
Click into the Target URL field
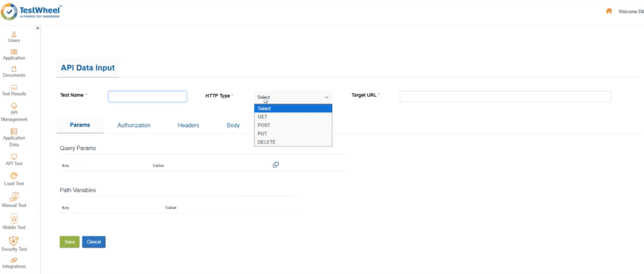tap(505, 97)
